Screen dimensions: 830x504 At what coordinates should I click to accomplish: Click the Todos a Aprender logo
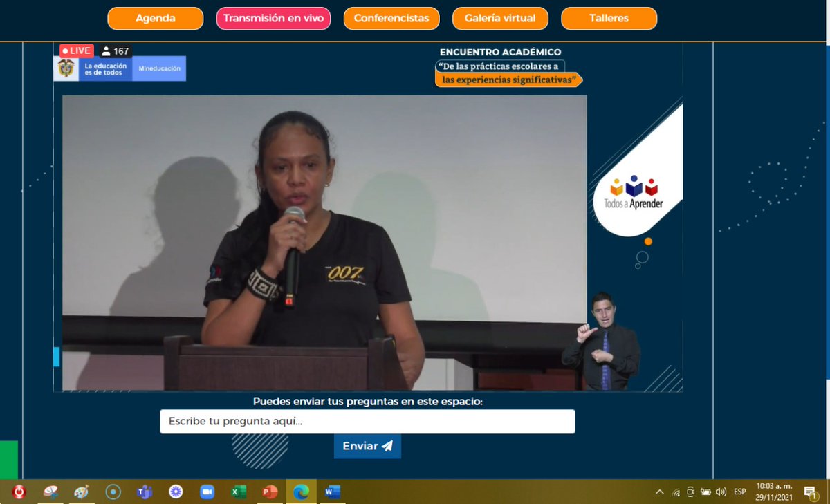[634, 194]
